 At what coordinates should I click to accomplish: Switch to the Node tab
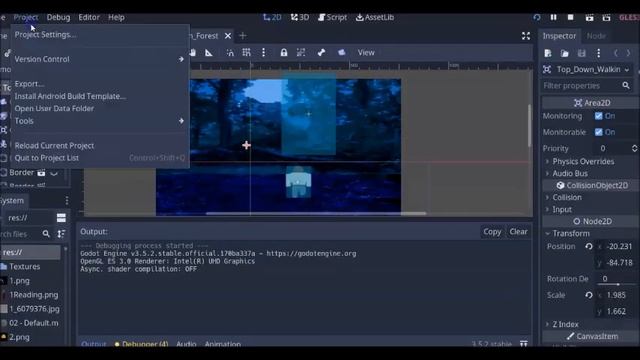(596, 36)
